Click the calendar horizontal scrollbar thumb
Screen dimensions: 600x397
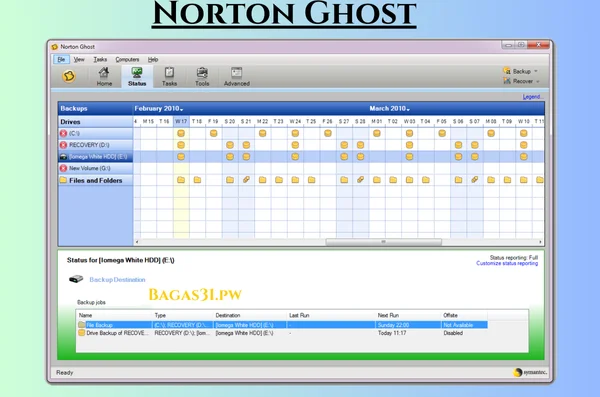coord(383,242)
